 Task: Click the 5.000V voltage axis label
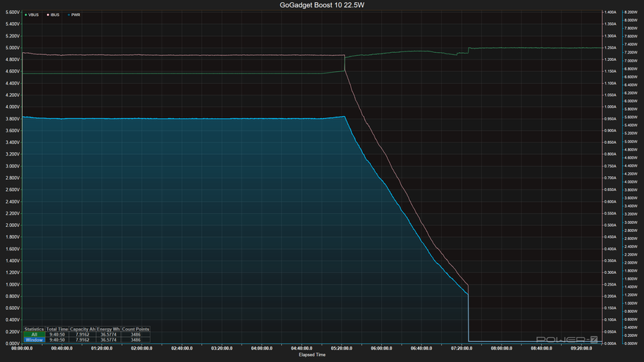point(12,48)
